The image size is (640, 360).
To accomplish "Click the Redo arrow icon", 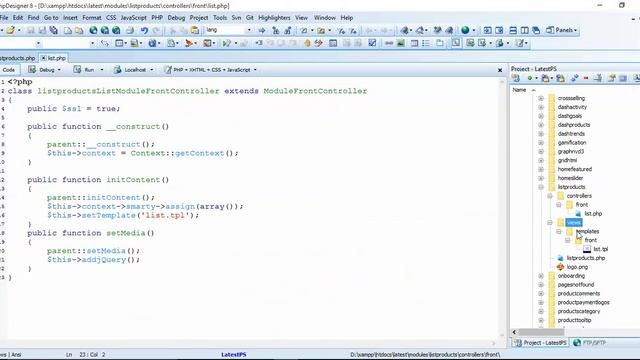I will [156, 30].
